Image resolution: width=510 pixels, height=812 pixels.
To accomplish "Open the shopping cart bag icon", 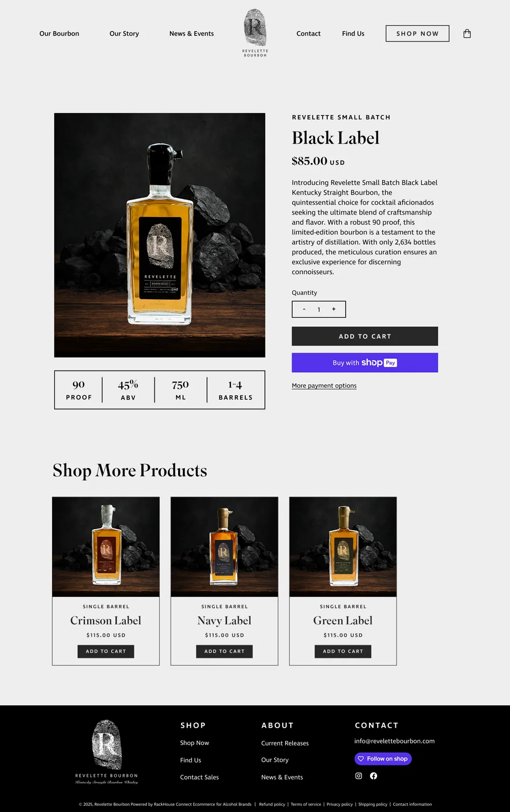I will coord(467,33).
